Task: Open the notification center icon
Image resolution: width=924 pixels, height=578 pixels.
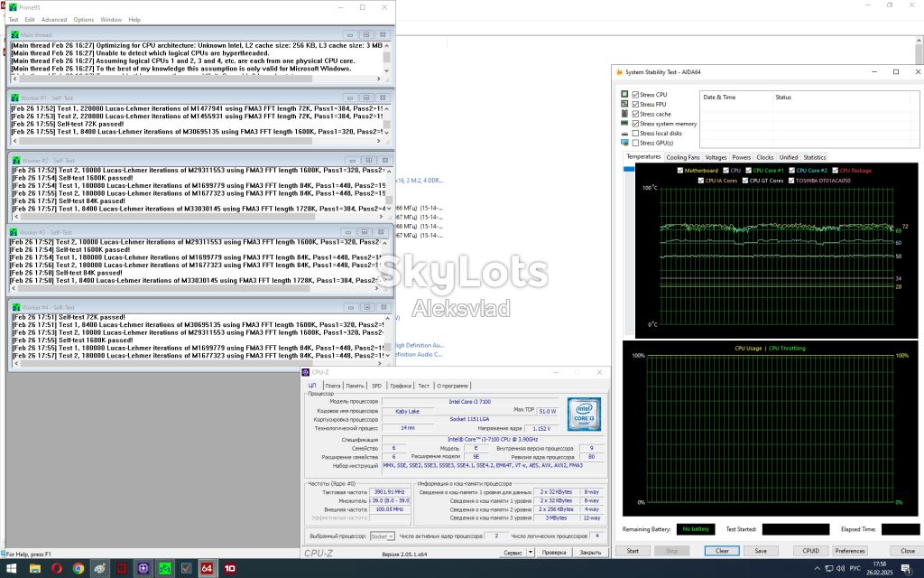Action: point(908,569)
